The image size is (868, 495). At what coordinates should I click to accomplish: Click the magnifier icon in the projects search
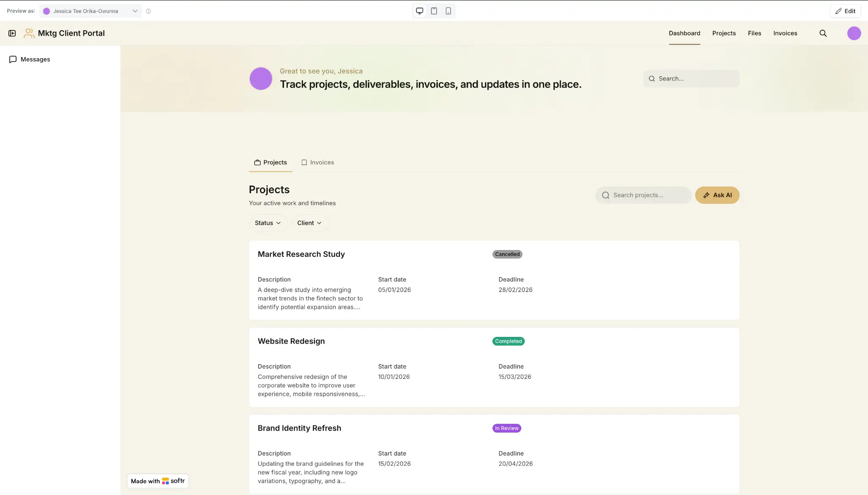pyautogui.click(x=606, y=195)
